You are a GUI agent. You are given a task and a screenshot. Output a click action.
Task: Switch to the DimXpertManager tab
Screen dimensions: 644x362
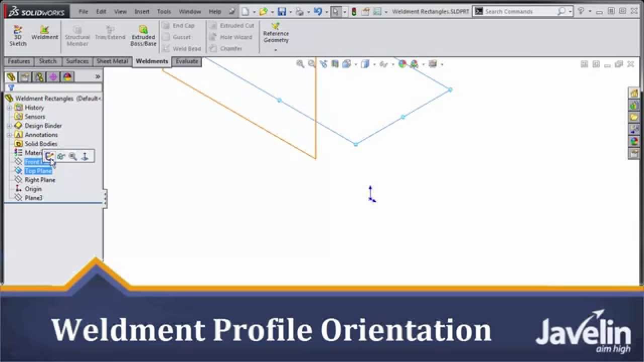[53, 77]
